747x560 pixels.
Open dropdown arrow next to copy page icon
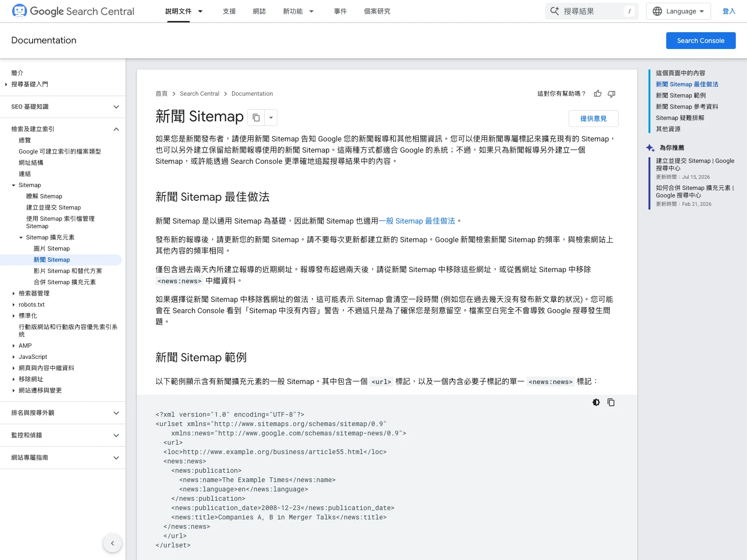pyautogui.click(x=271, y=118)
